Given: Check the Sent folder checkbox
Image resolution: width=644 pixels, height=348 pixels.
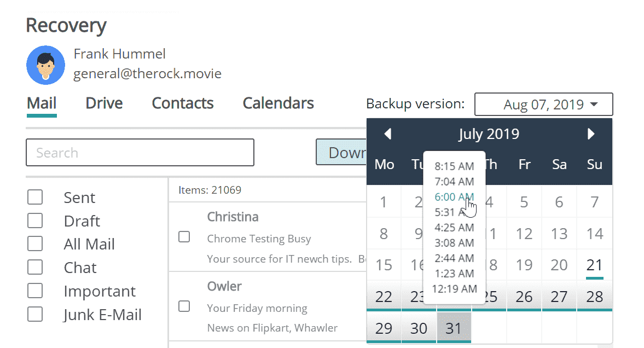Looking at the screenshot, I should click(x=35, y=197).
